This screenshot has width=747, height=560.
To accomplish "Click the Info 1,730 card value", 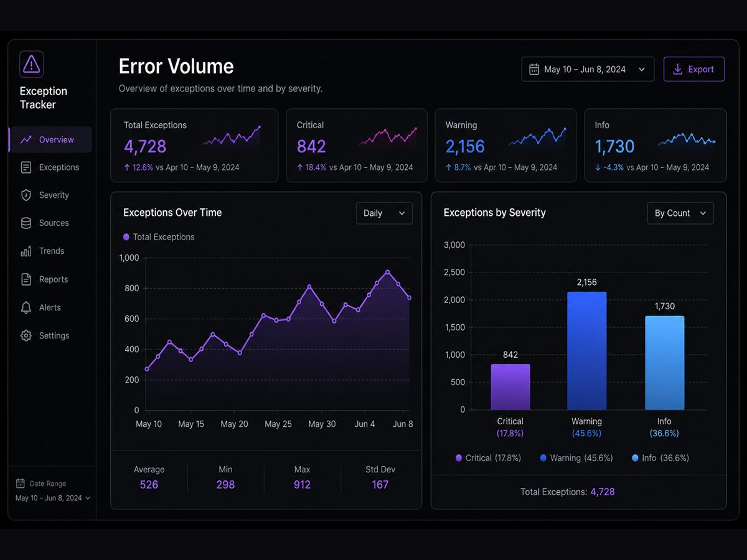I will 614,147.
